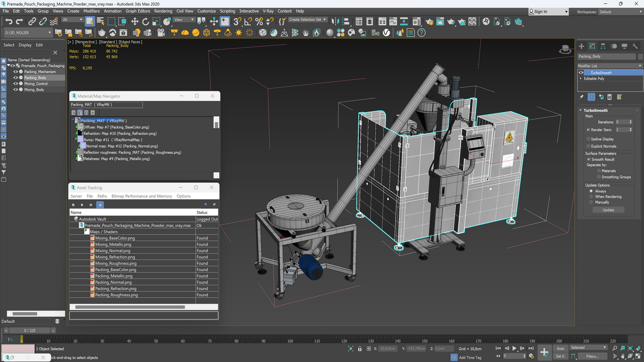The width and height of the screenshot is (644, 362).
Task: Toggle TurboSmooth modifier eye icon
Action: tap(581, 73)
